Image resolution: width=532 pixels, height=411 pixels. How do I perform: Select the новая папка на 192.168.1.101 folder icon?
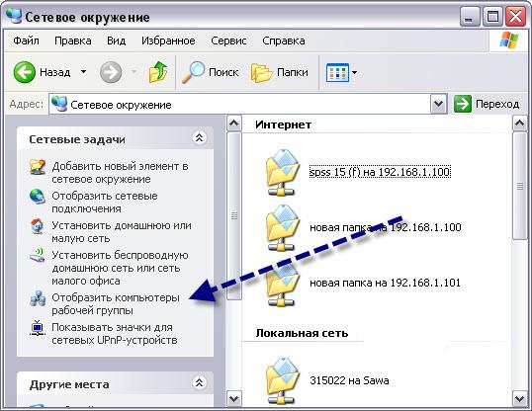coord(282,284)
